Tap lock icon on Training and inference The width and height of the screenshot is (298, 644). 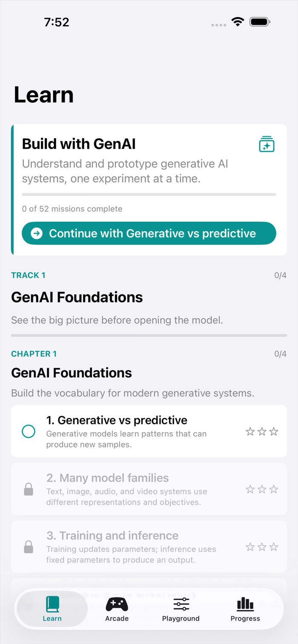coord(29,547)
